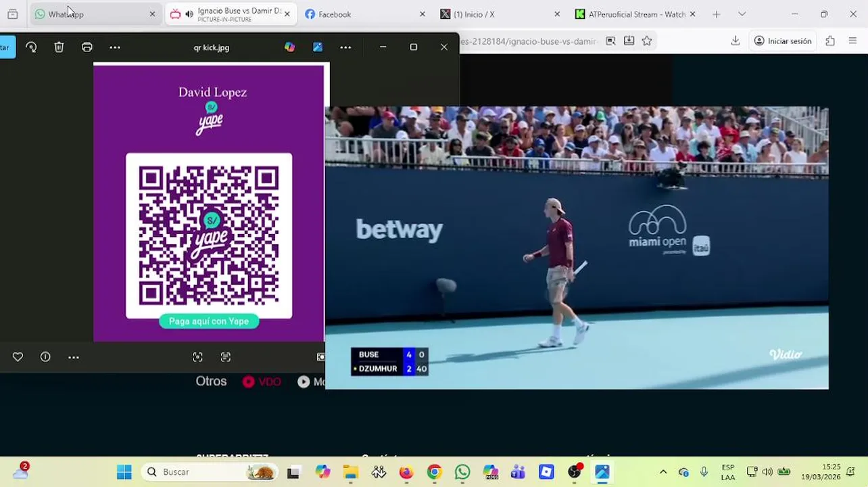Click the scan text icon in Photos
The height and width of the screenshot is (487, 868).
(x=226, y=357)
